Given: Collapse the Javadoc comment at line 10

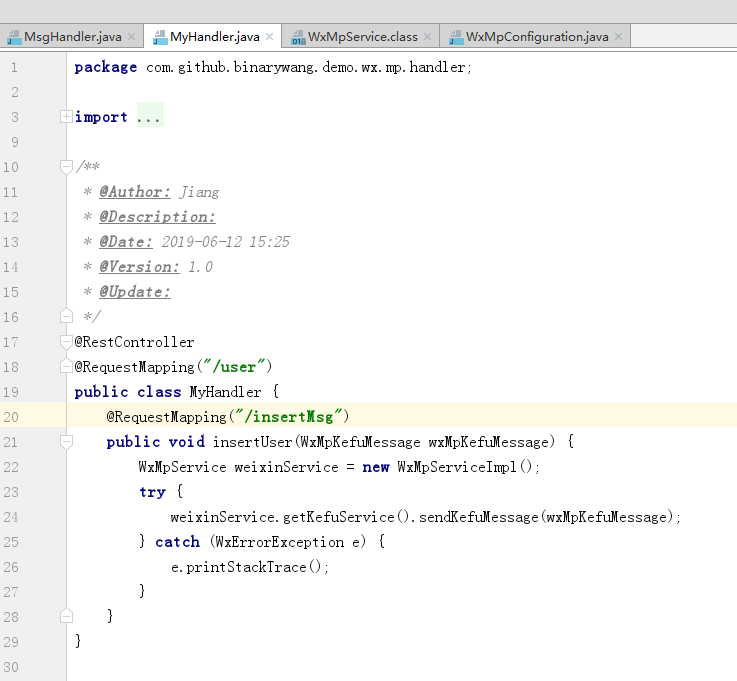Looking at the screenshot, I should pos(66,166).
